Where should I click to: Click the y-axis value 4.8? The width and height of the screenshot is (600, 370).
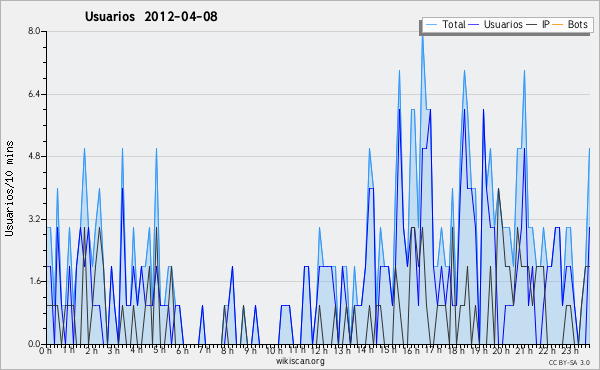pos(34,156)
